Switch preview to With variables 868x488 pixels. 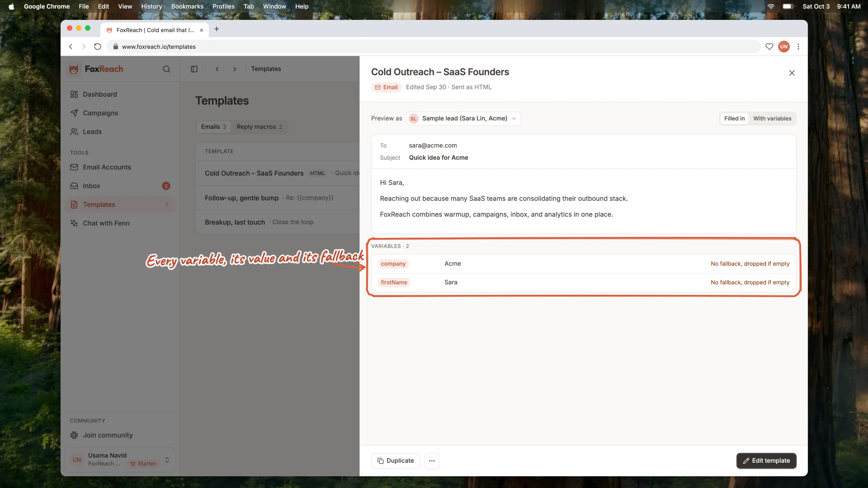click(772, 119)
